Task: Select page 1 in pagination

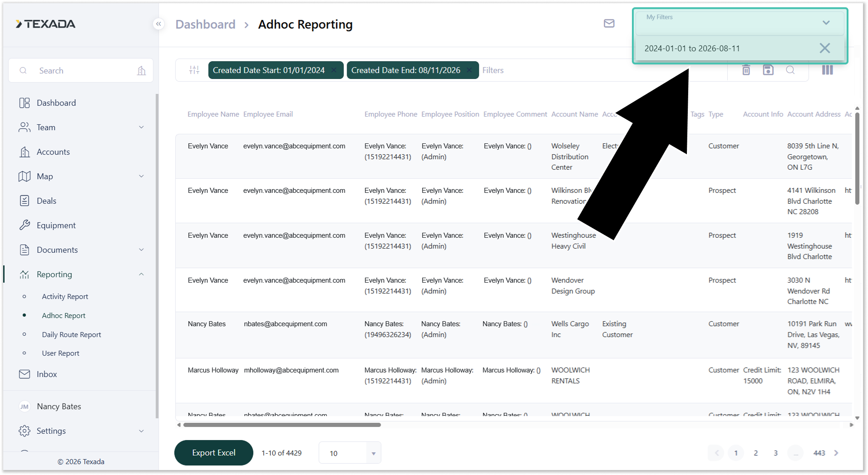Action: [x=736, y=453]
